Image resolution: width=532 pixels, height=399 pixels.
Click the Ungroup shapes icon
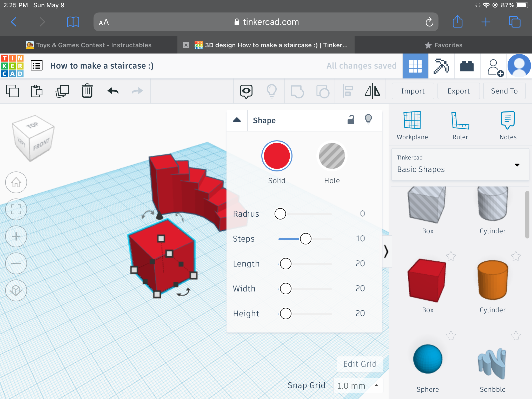coord(323,91)
